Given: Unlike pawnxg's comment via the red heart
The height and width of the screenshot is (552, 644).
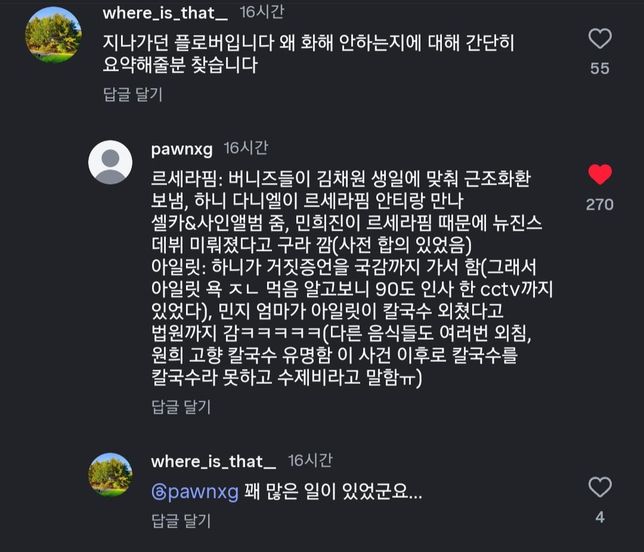Looking at the screenshot, I should click(599, 175).
